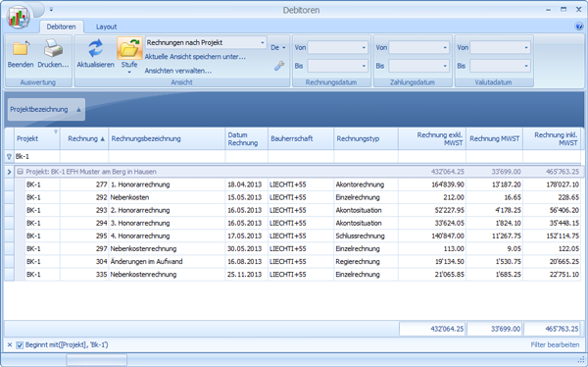Click Ansichten verwalten
Viewport: 588px width, 367px height.
point(178,71)
